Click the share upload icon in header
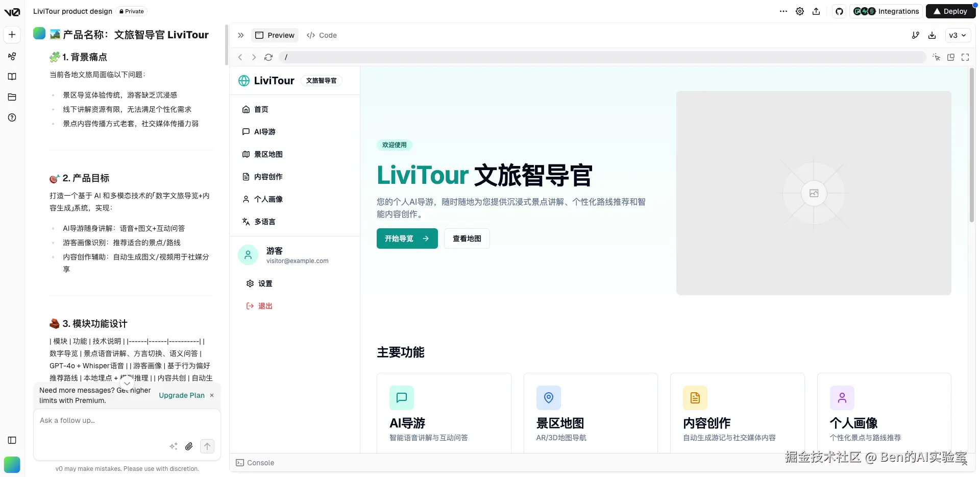This screenshot has width=980, height=477. [816, 11]
